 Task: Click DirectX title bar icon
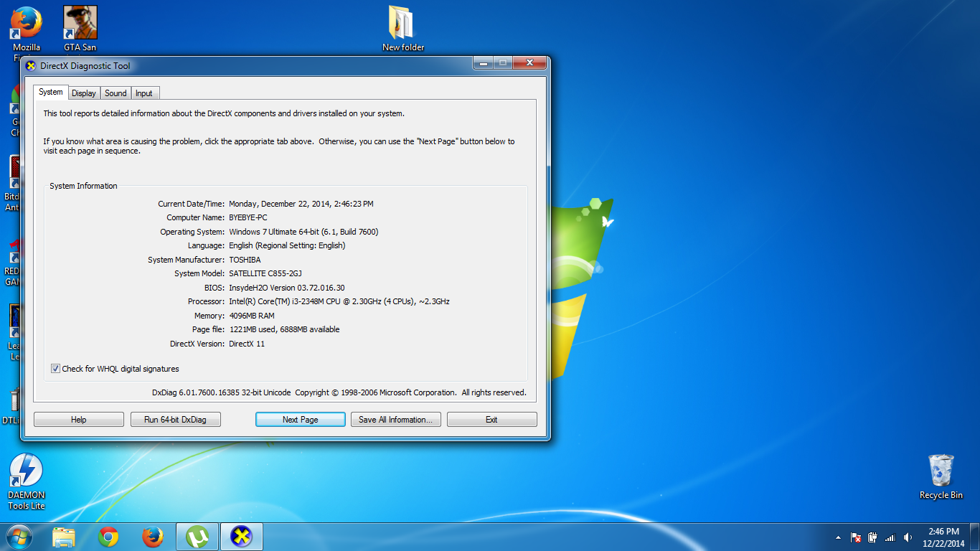[30, 66]
